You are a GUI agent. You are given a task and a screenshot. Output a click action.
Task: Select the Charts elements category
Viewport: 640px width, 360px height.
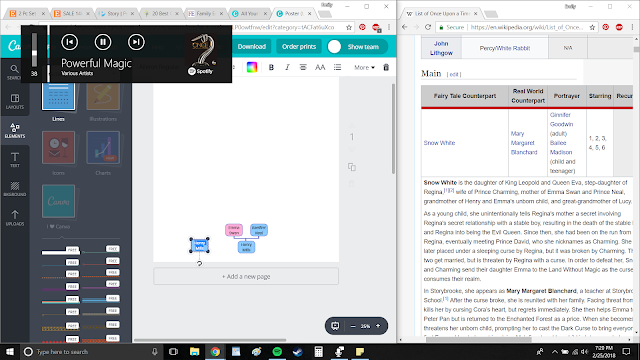coord(103,147)
